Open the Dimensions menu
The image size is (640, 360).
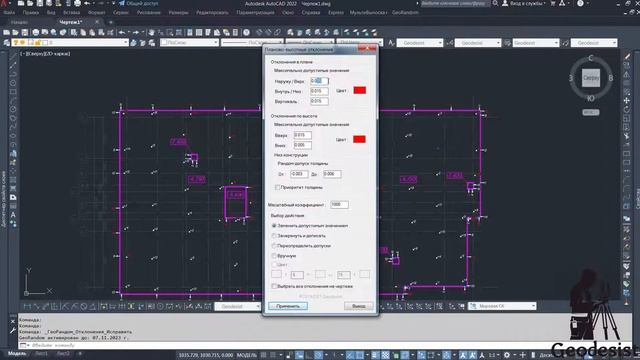pos(178,13)
